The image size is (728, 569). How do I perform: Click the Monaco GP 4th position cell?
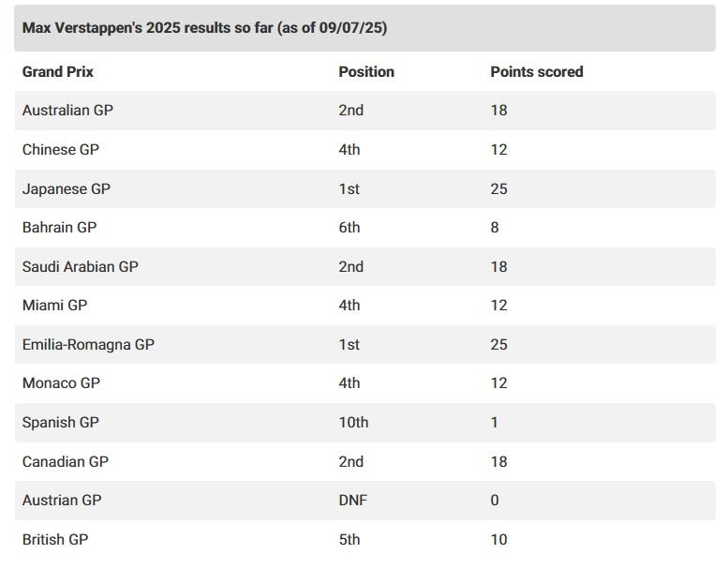click(x=349, y=383)
